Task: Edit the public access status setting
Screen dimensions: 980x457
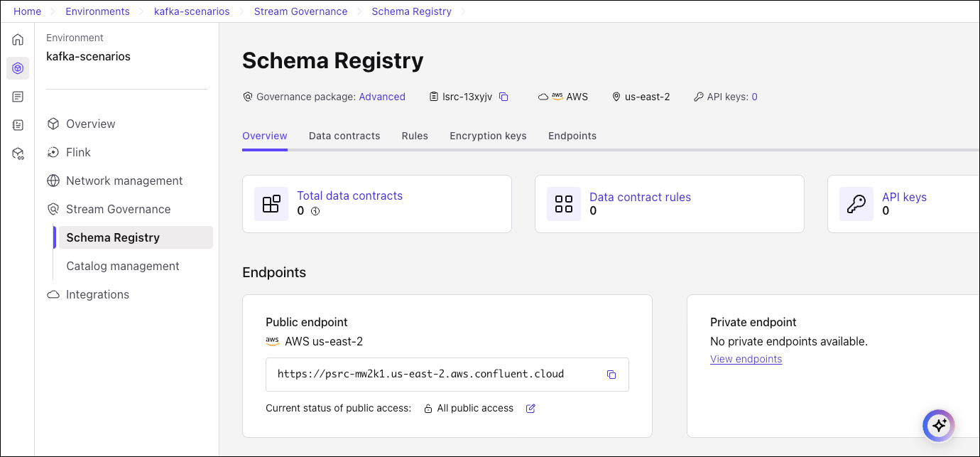Action: (x=530, y=409)
